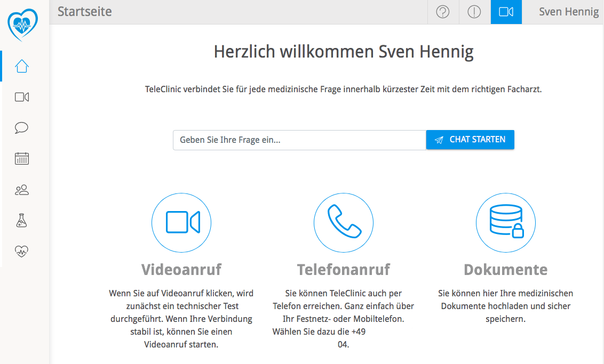This screenshot has width=604, height=364.
Task: Click the large Dokumente database circle icon
Action: click(x=506, y=222)
